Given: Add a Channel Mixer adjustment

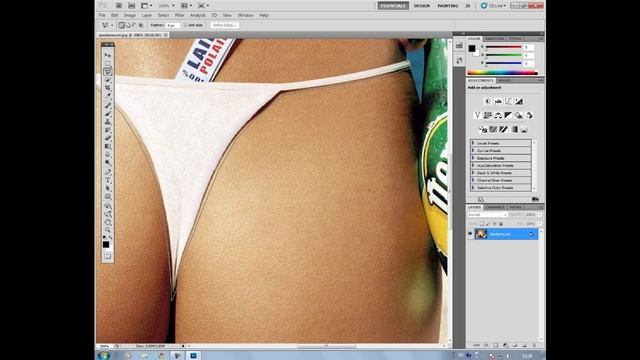Looking at the screenshot, I should tap(529, 116).
